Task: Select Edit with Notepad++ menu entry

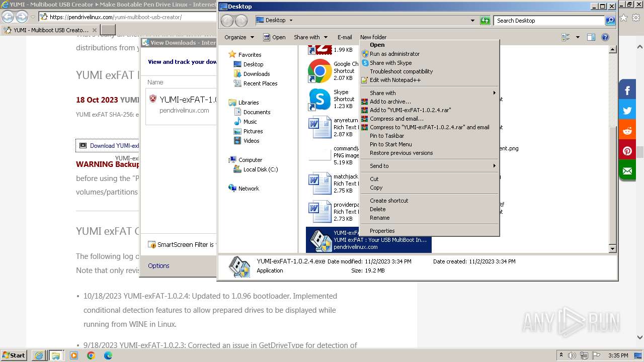Action: [430, 80]
